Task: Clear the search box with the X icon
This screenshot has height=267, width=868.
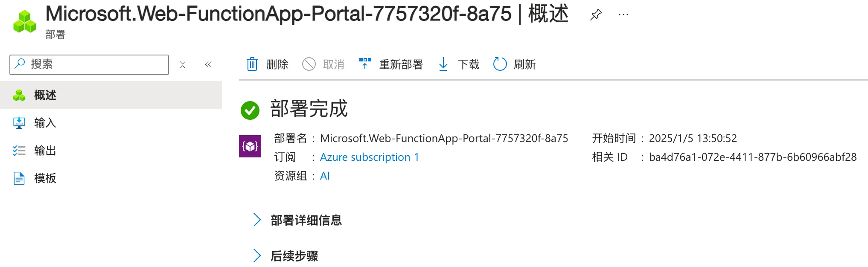Action: click(183, 65)
